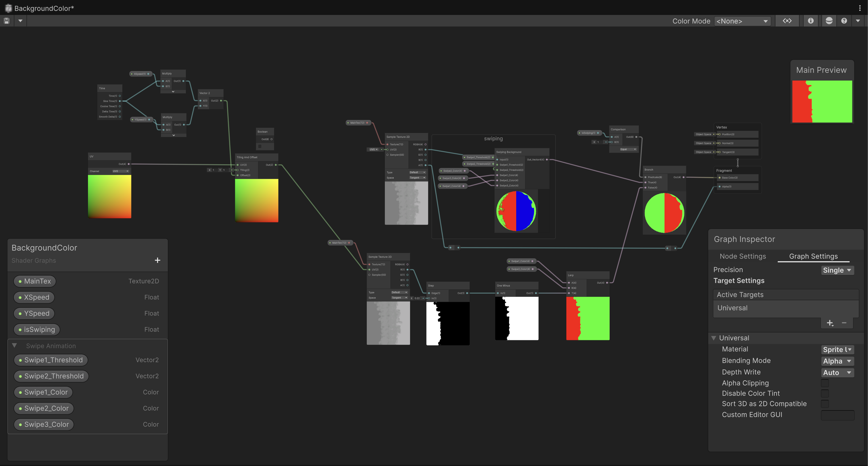Select the Swiping Background subgraph node title

509,152
